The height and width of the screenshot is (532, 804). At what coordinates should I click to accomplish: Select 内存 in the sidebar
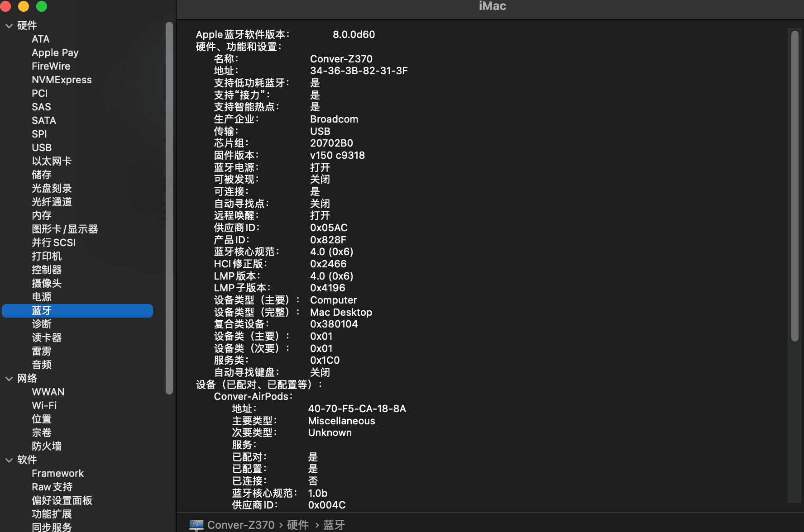[x=42, y=216]
